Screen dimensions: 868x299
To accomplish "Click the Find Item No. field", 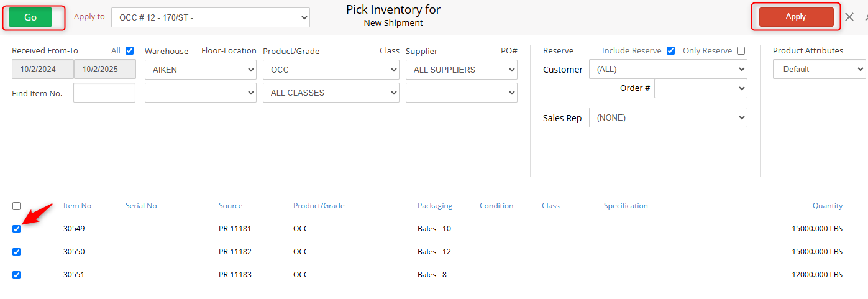I will click(x=104, y=93).
